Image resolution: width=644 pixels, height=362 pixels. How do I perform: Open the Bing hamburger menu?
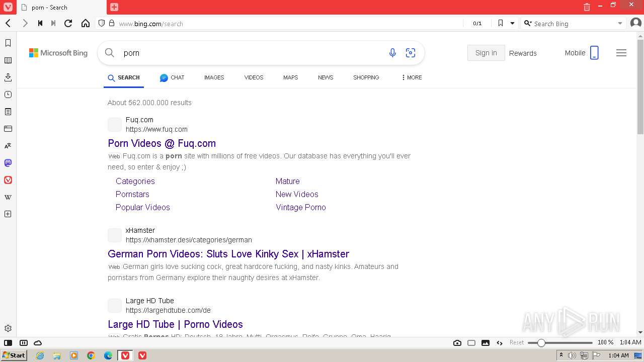[x=621, y=53]
